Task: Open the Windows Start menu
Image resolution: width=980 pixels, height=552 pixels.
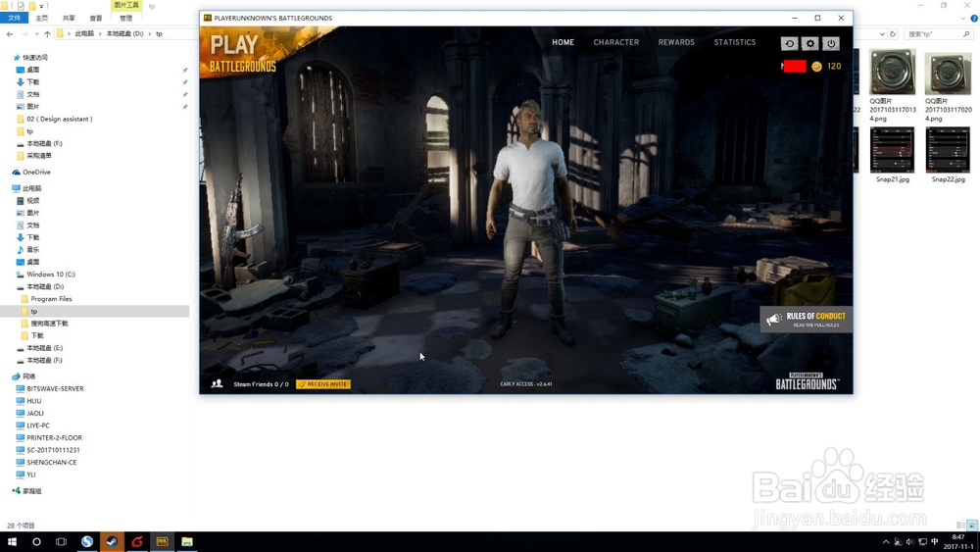Action: 11,541
